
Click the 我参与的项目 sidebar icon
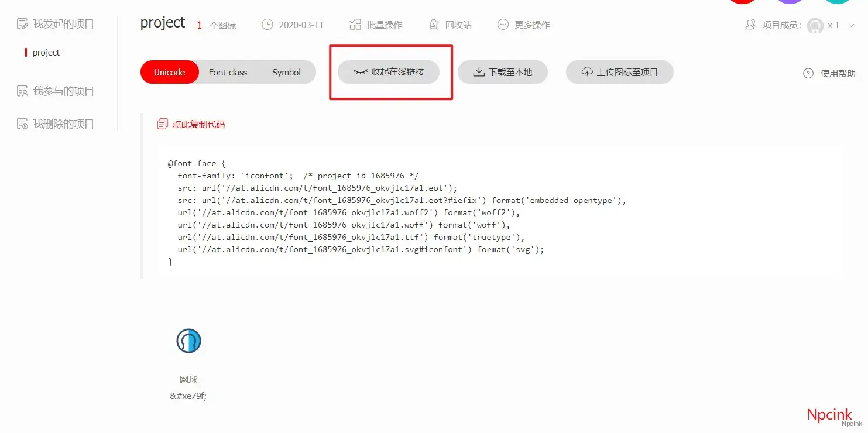click(x=22, y=91)
